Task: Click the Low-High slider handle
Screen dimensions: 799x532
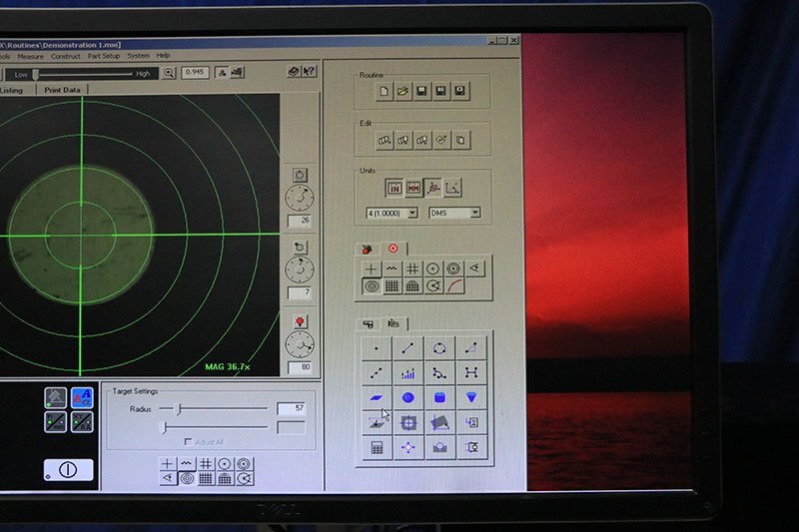Action: 35,74
